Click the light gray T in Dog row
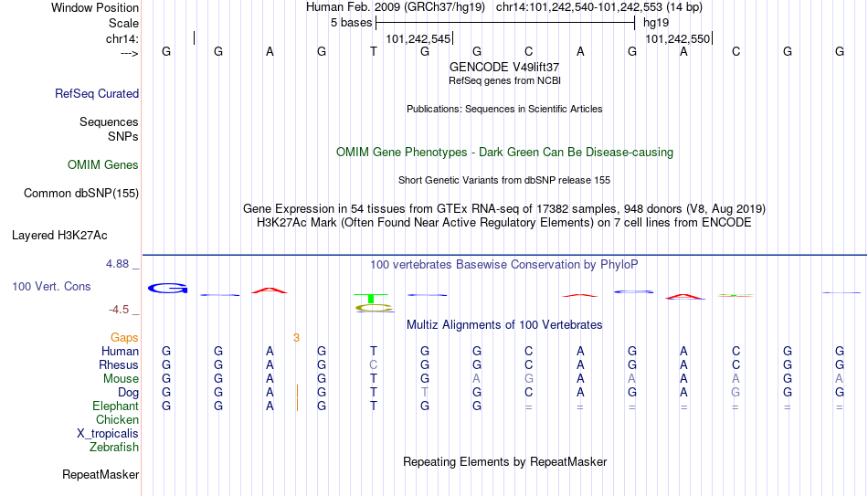The image size is (868, 496). [425, 393]
